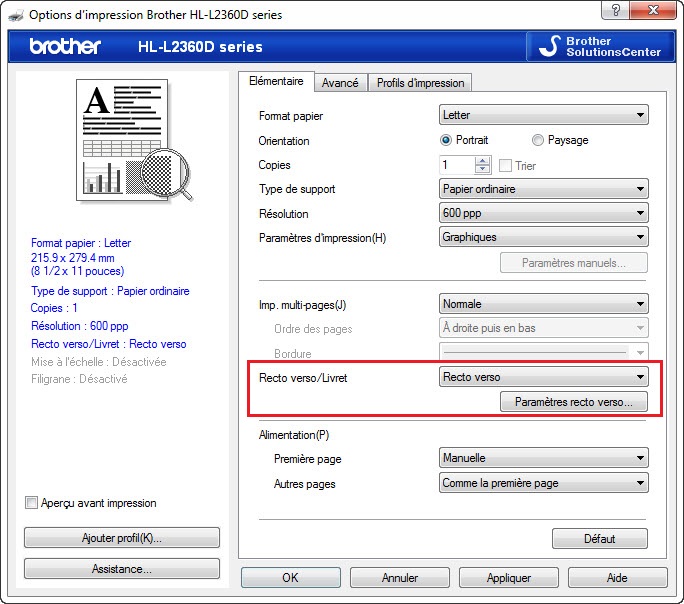
Task: Open the Format papier dropdown
Action: [x=544, y=116]
